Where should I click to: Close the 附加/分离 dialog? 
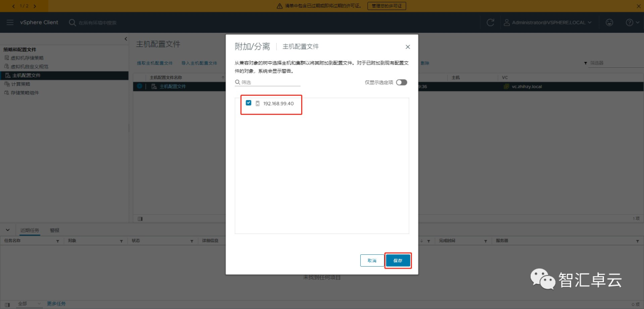click(407, 46)
